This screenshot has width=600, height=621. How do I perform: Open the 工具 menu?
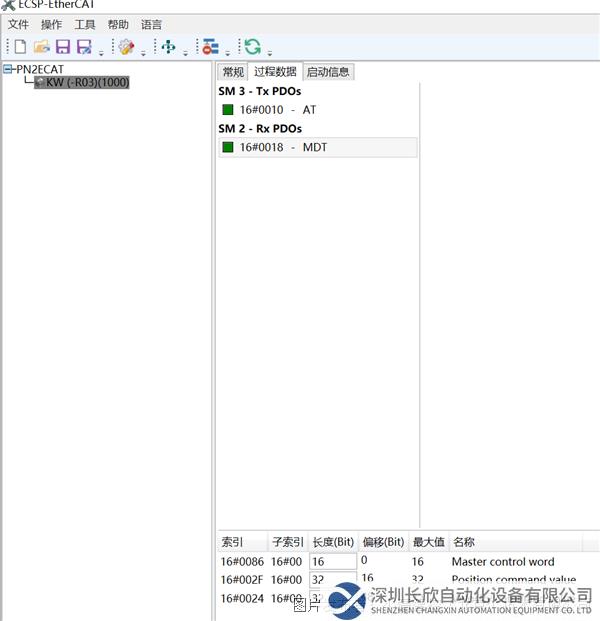[x=85, y=24]
